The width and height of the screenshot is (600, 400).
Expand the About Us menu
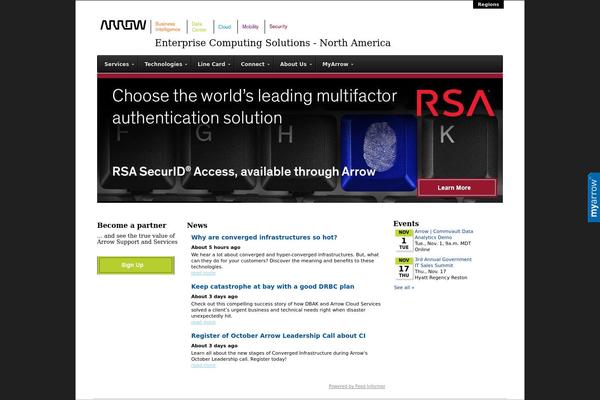click(x=295, y=64)
